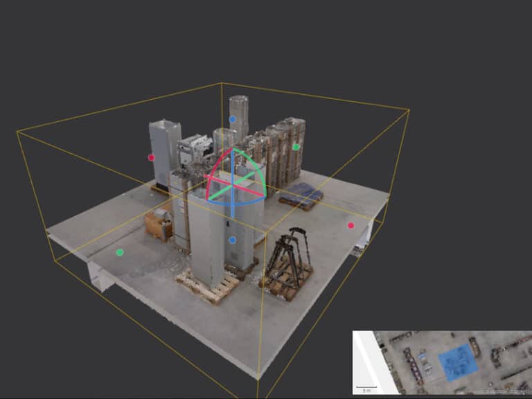
Task: Grab the green handle near the wrapped cabinets
Action: click(x=296, y=147)
